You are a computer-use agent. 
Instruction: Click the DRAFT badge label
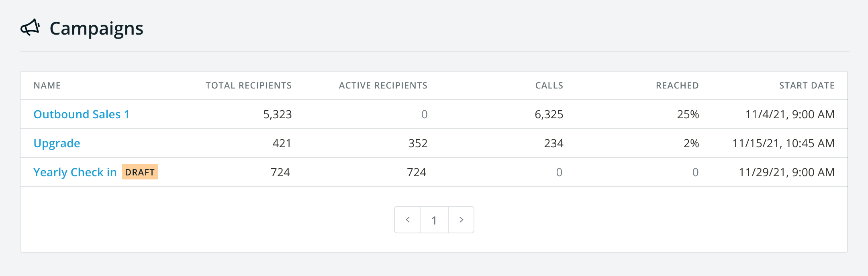click(x=140, y=172)
